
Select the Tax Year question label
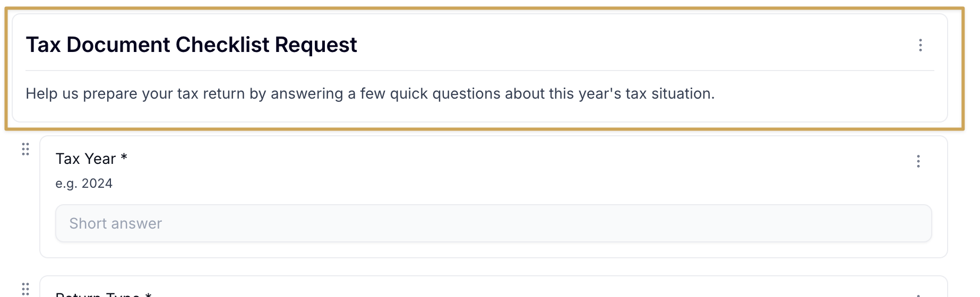tap(85, 159)
